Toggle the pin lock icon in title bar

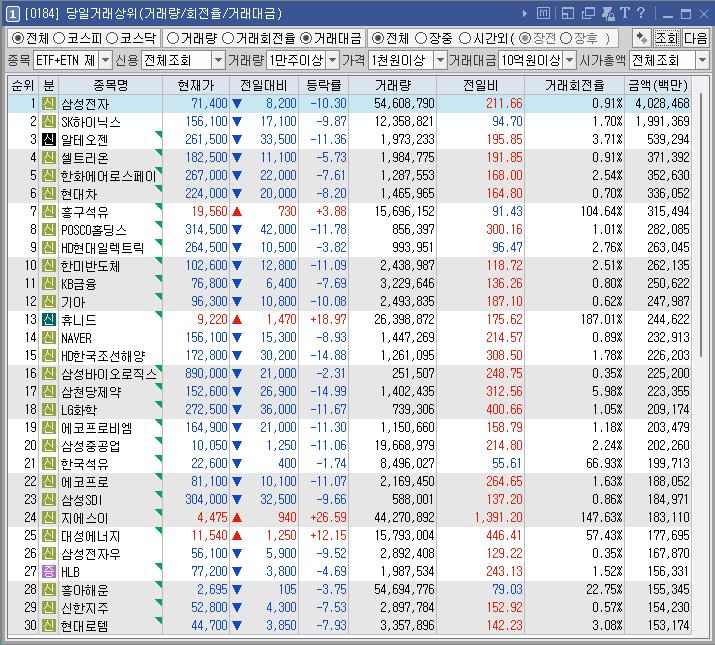(608, 13)
